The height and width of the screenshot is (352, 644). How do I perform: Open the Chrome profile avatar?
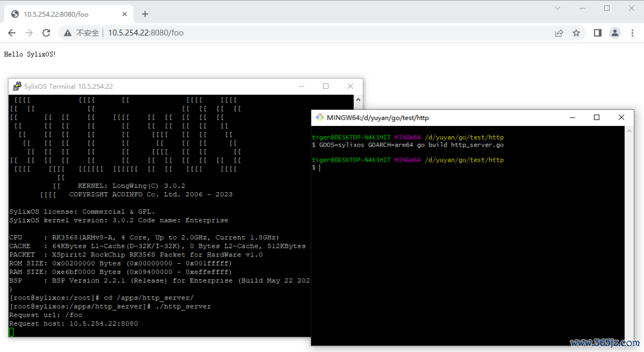(x=615, y=33)
